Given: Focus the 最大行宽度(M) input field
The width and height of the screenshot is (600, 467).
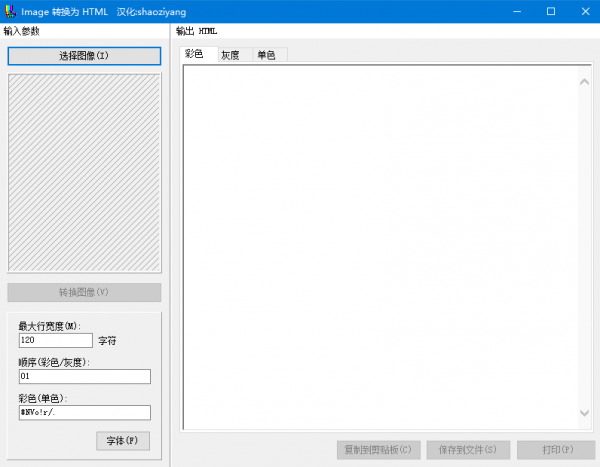Looking at the screenshot, I should (x=56, y=340).
